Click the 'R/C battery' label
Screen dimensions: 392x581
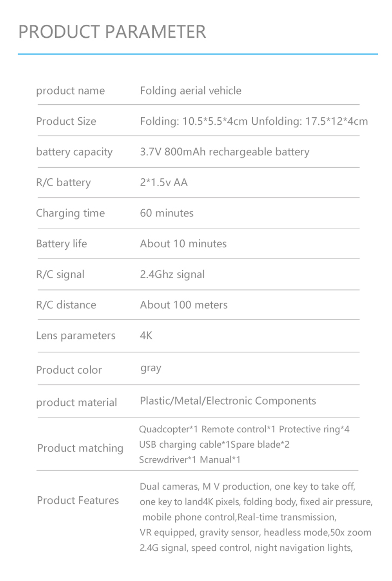tap(64, 183)
